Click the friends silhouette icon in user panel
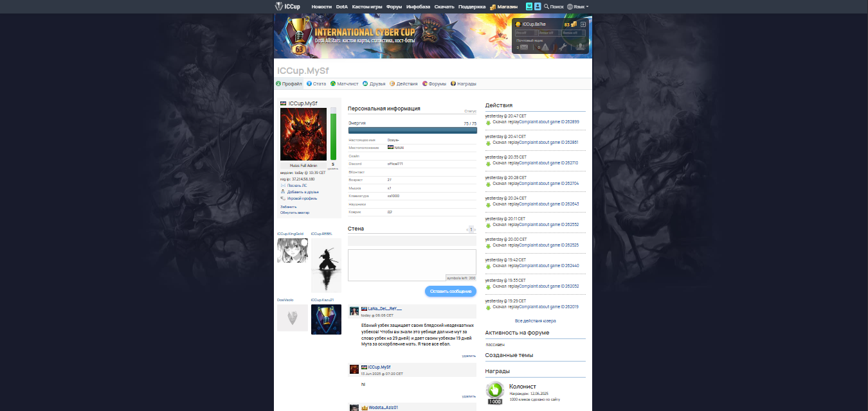 [x=580, y=47]
